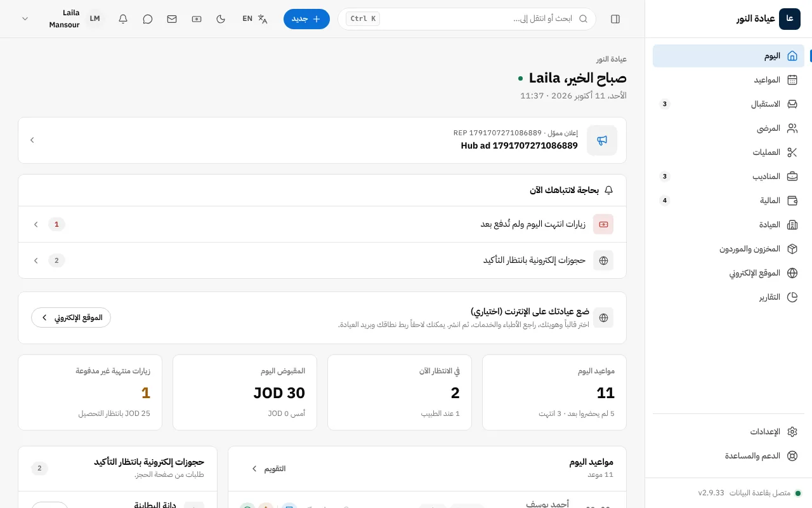Viewport: 812px width, 508px height.
Task: Open زيارات منتهية غير مدفوعة stat card
Action: click(x=90, y=392)
